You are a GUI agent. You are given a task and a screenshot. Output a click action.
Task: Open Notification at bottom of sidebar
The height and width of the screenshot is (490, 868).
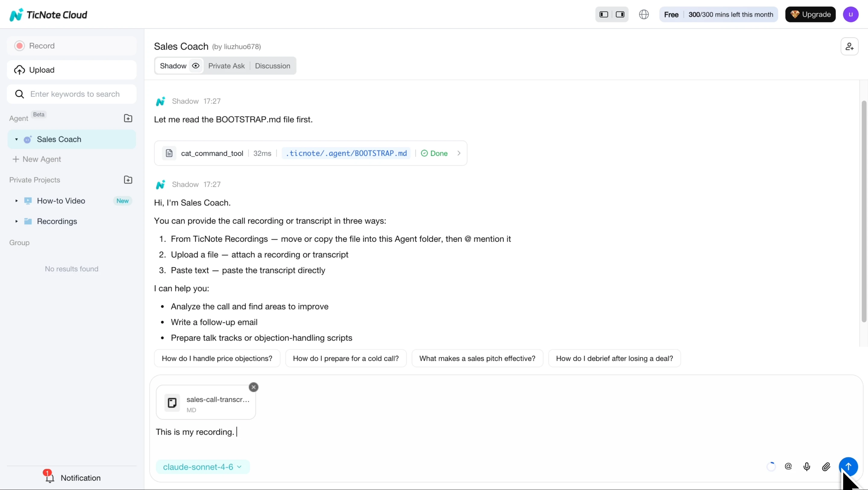tap(71, 478)
